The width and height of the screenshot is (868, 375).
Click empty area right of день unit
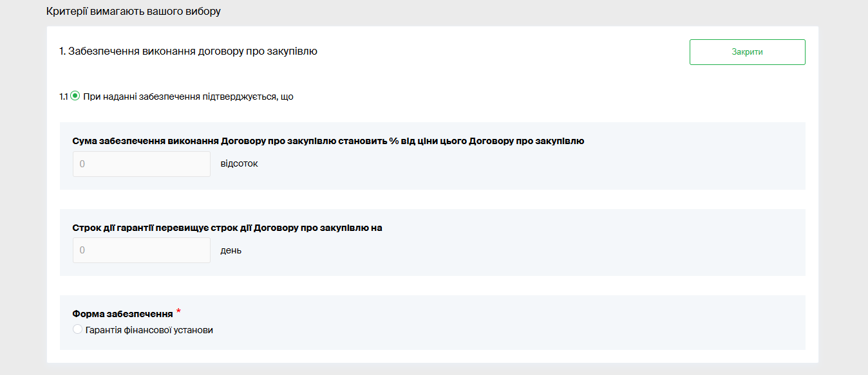pyautogui.click(x=515, y=251)
